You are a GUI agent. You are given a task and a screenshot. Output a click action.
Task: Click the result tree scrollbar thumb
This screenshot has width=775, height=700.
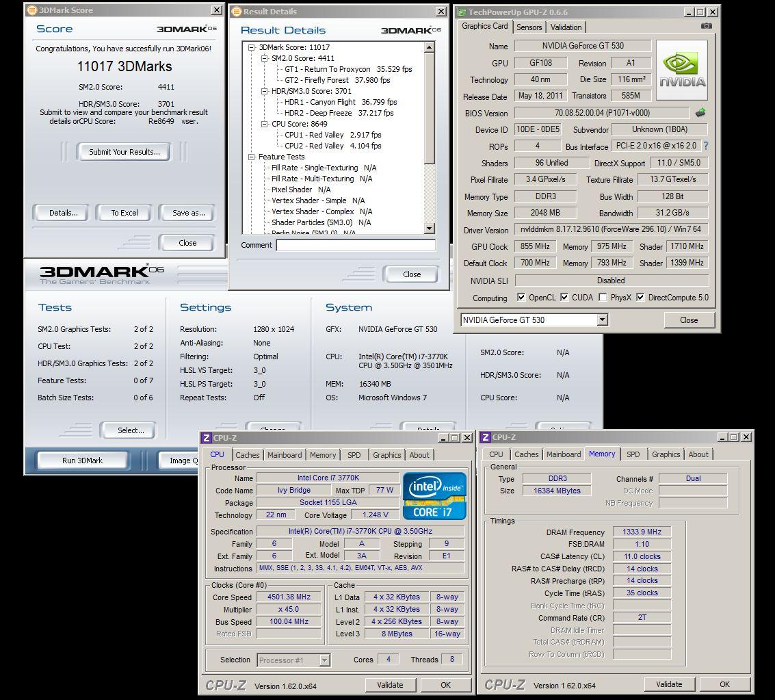tap(430, 108)
